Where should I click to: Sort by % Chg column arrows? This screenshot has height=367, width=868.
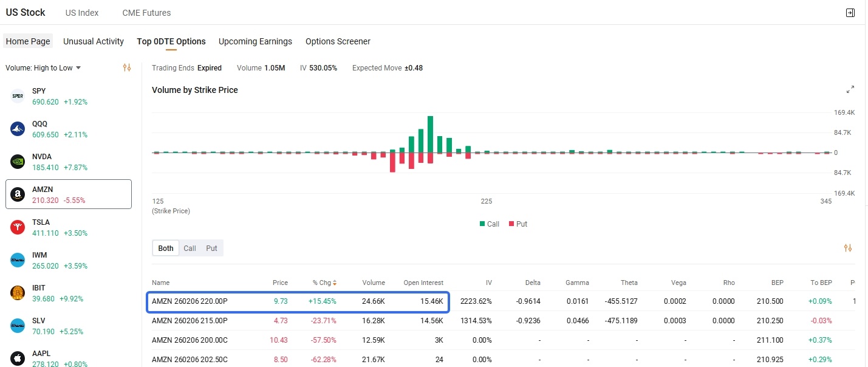click(x=334, y=283)
